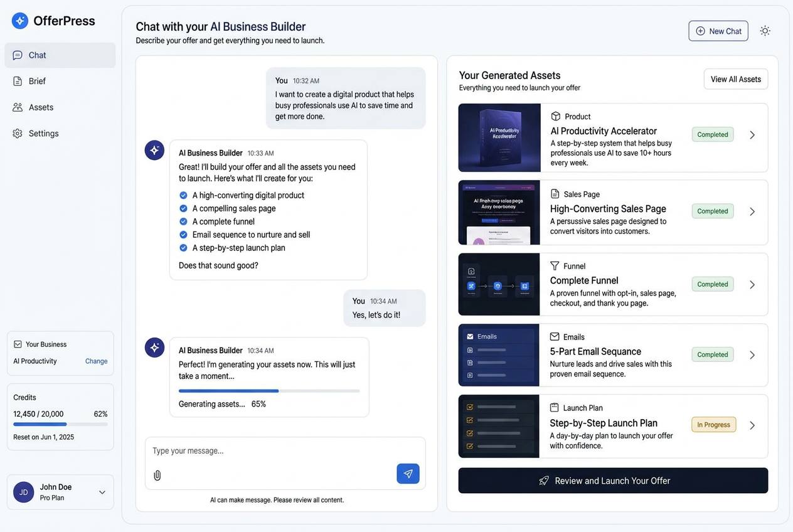
Task: Click the plus icon in New Chat
Action: pyautogui.click(x=701, y=31)
